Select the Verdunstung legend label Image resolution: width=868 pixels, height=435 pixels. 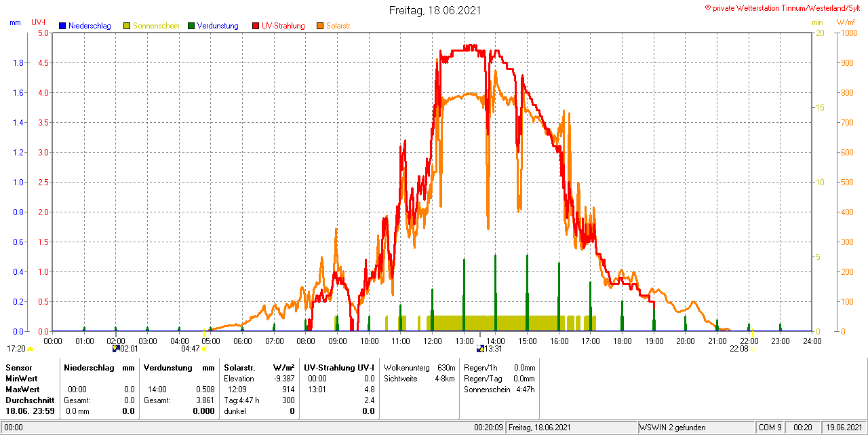tap(218, 26)
